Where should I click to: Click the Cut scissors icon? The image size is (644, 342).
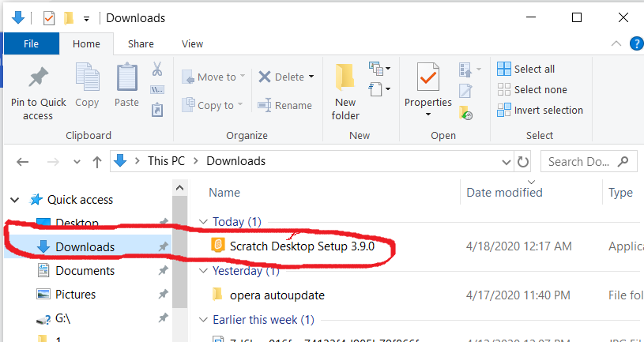coord(157,69)
